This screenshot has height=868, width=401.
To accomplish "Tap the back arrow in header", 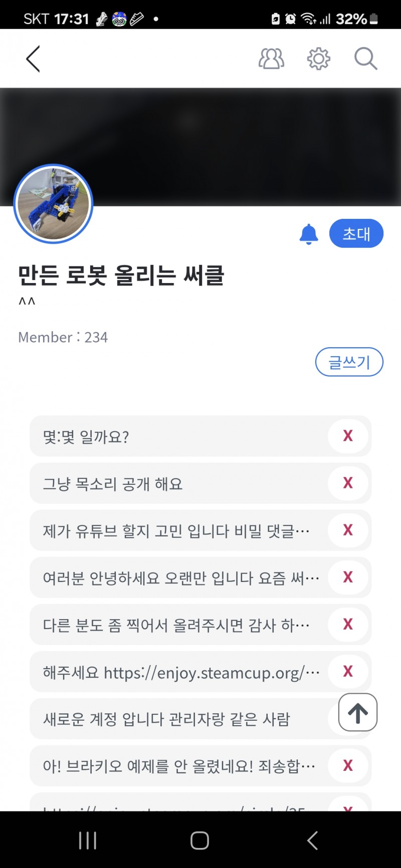I will click(x=33, y=59).
